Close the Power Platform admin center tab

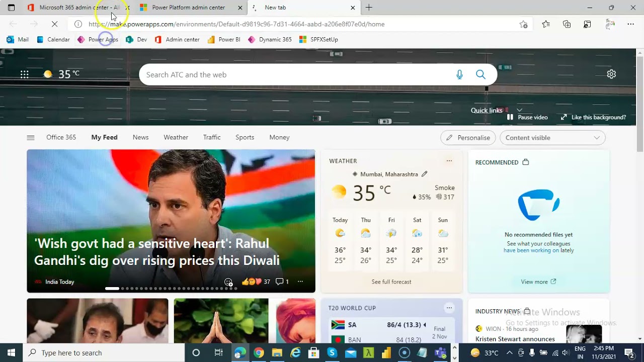click(x=240, y=8)
